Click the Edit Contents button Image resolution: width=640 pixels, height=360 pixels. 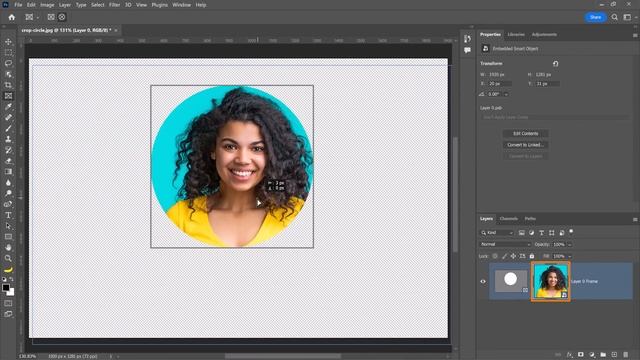coord(525,133)
